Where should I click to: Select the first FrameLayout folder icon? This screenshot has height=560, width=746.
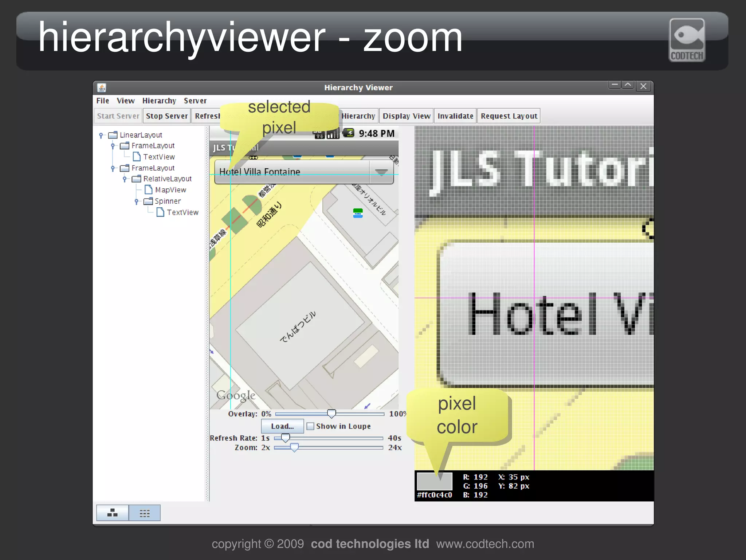125,146
